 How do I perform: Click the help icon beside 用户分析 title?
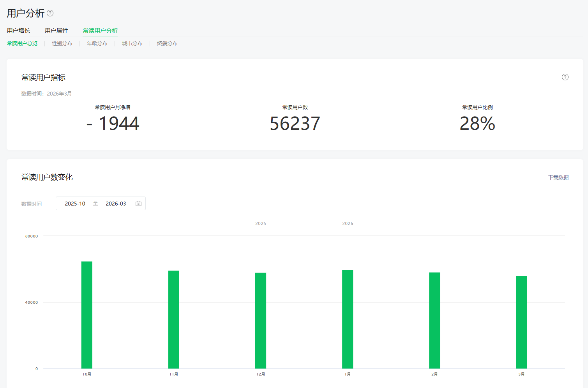click(x=50, y=13)
